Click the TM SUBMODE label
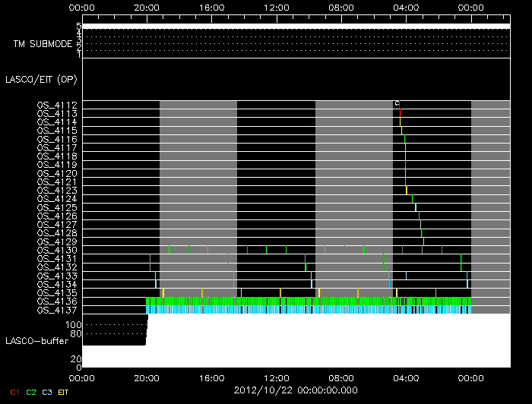This screenshot has height=404, width=532. [x=43, y=44]
